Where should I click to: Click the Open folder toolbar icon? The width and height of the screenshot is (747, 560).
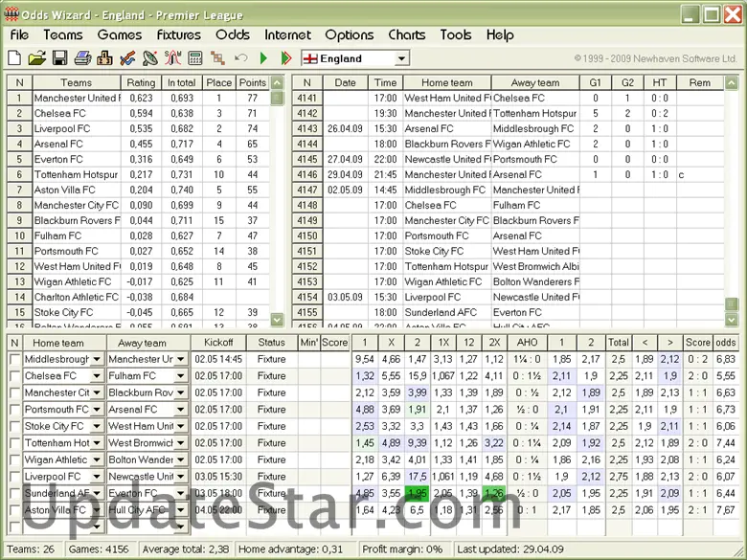(36, 58)
